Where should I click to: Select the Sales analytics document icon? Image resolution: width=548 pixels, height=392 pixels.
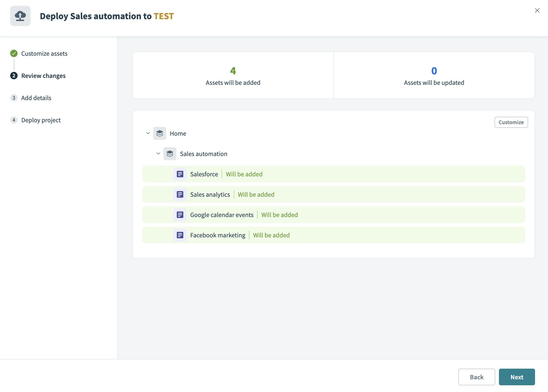click(x=180, y=194)
